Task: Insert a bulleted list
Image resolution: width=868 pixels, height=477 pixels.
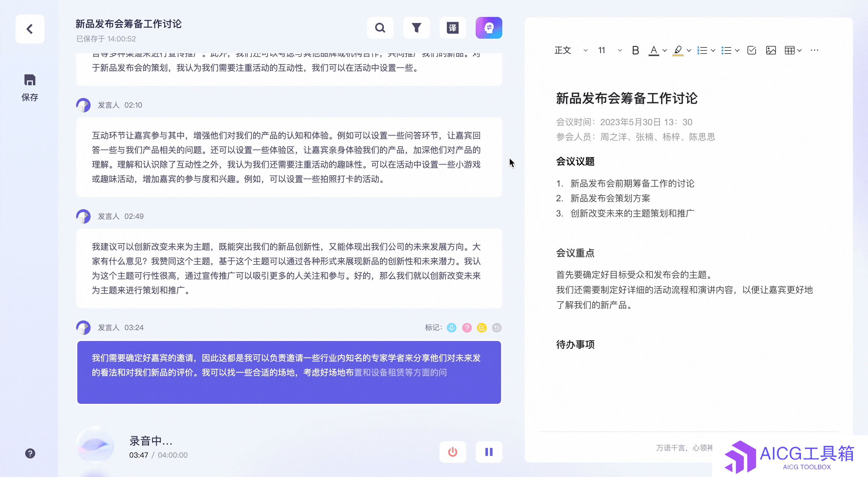Action: pos(726,50)
